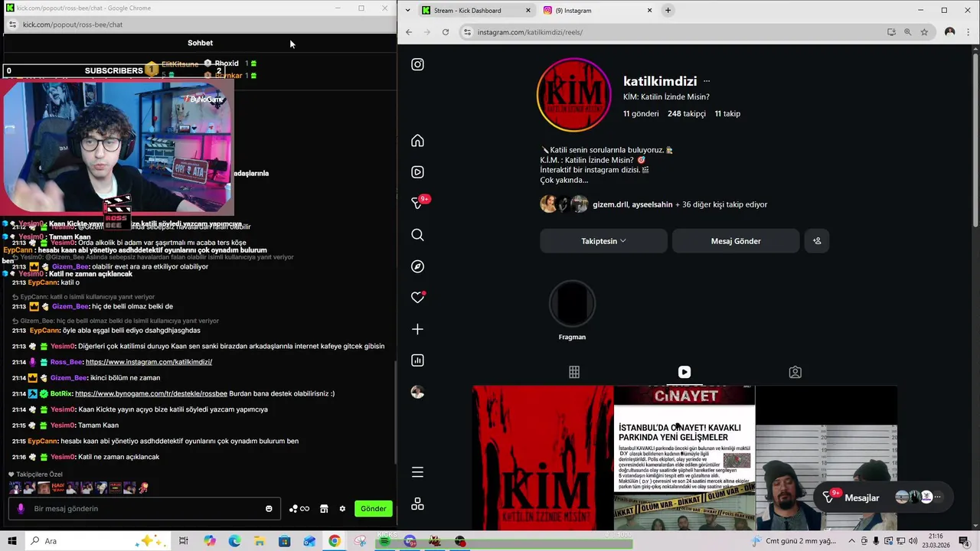980x551 pixels.
Task: Open own profile avatar in Instagram sidebar
Action: click(x=417, y=392)
